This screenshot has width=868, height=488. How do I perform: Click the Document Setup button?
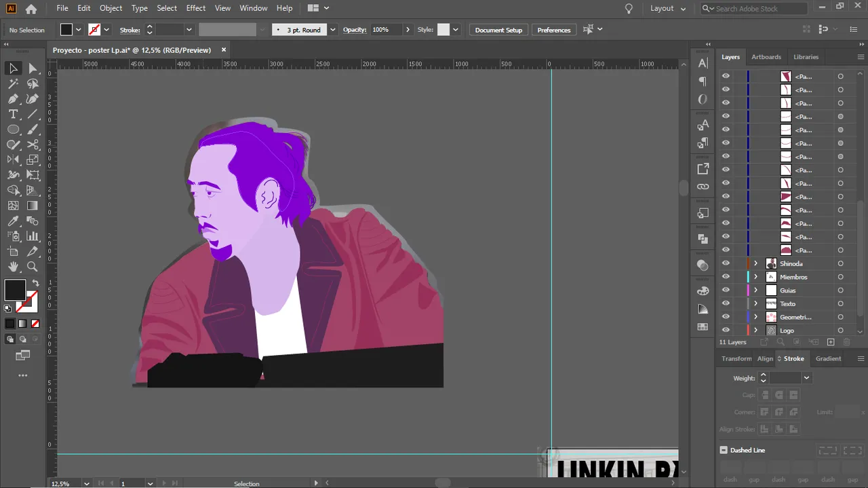point(498,30)
